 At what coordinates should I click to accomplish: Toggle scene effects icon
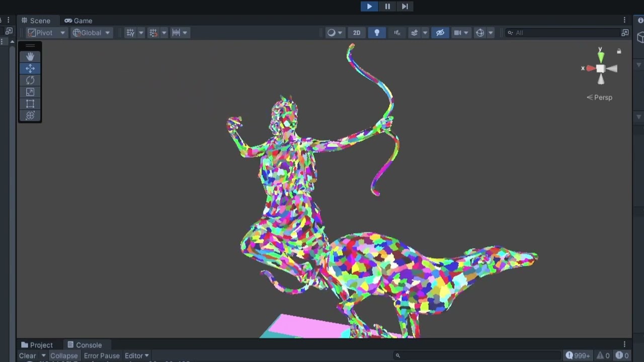pos(415,33)
